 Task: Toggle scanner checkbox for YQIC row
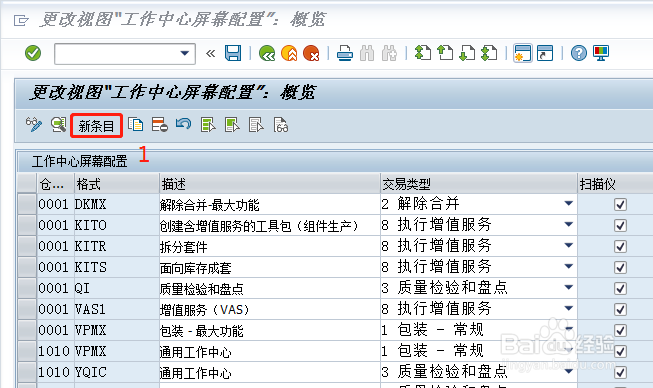pos(620,372)
